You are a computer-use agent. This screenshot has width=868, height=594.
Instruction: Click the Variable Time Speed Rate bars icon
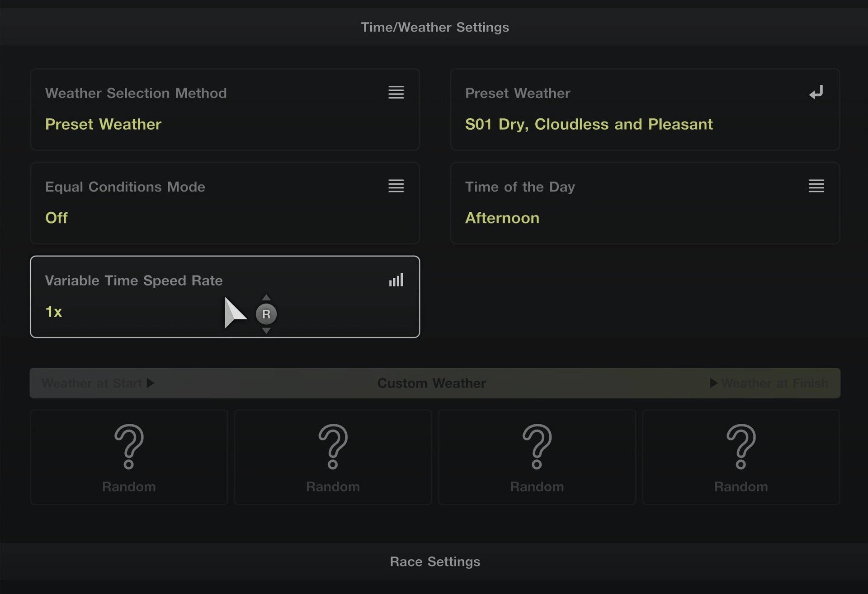(396, 280)
